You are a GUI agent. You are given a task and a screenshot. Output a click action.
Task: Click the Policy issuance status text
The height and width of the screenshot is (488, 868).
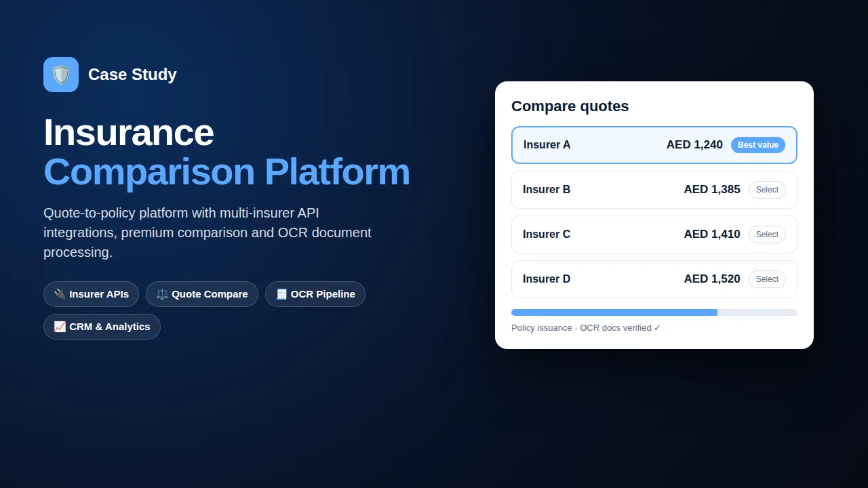coord(586,328)
